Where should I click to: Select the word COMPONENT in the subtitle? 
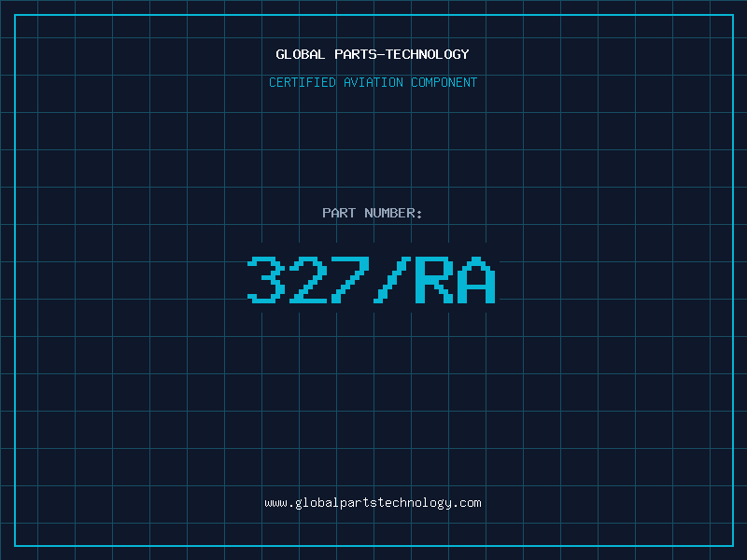click(444, 82)
